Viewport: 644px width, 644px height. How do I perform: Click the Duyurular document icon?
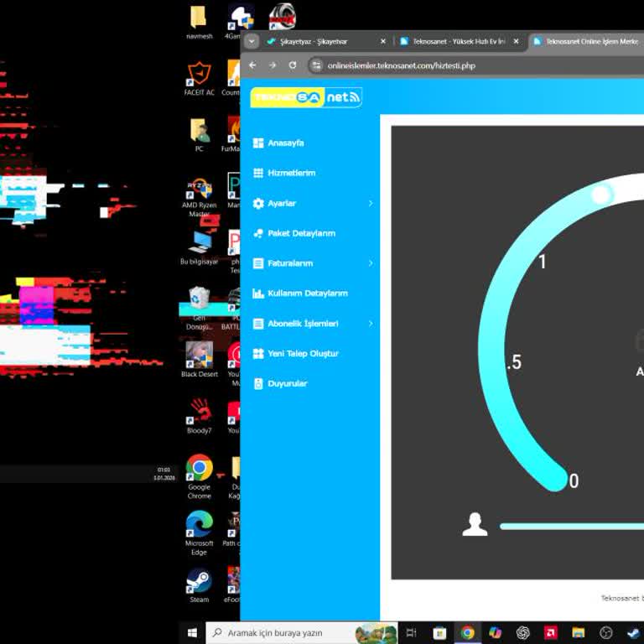258,383
